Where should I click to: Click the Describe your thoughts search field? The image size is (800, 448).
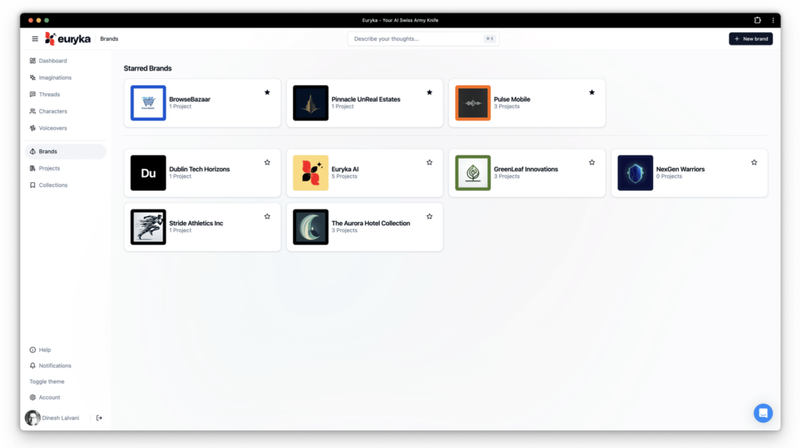(x=423, y=39)
